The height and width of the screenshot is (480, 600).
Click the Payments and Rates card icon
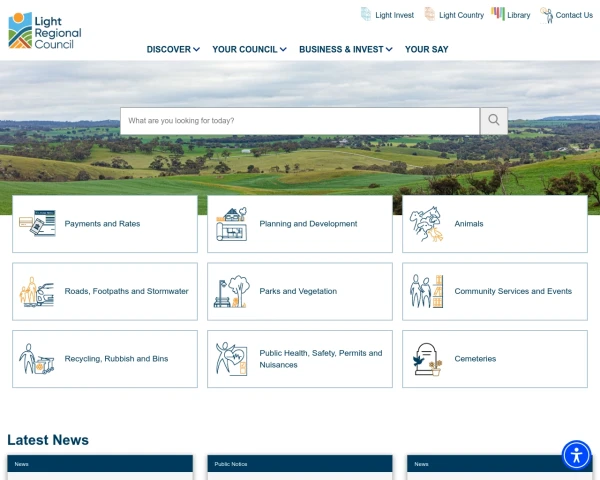[x=37, y=224]
